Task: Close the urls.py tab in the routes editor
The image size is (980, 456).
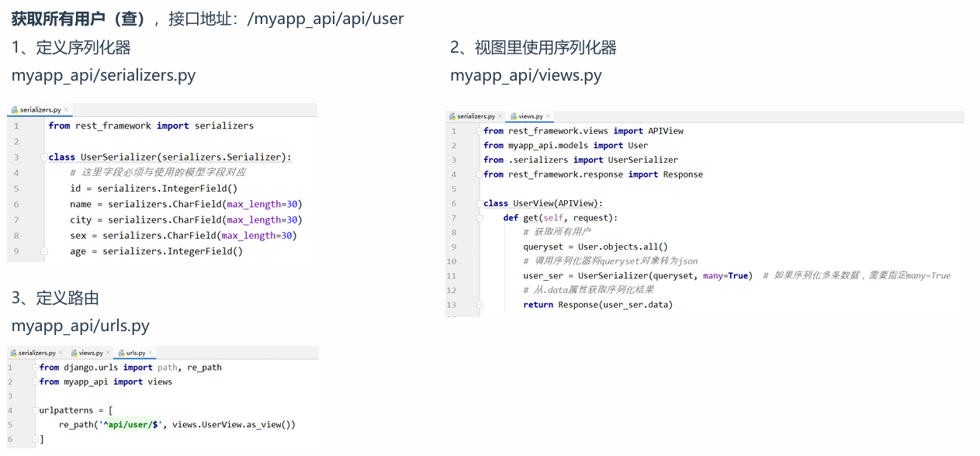Action: coord(151,353)
